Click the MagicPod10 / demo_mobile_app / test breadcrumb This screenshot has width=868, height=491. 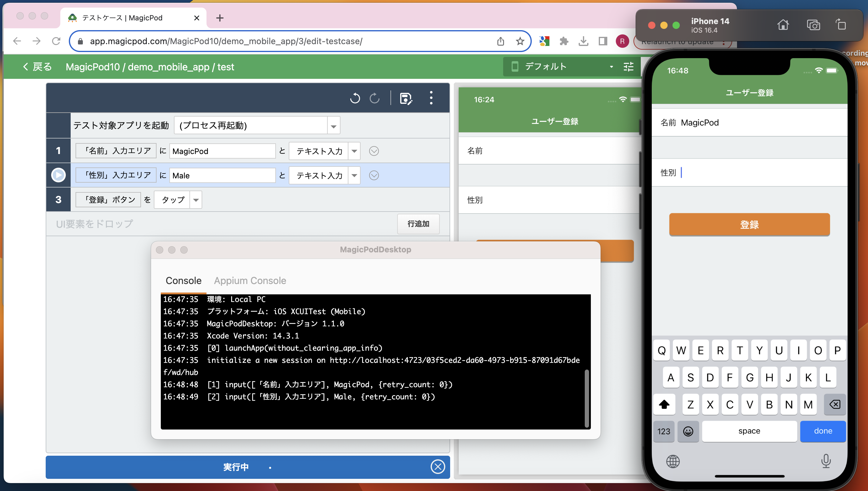[150, 67]
